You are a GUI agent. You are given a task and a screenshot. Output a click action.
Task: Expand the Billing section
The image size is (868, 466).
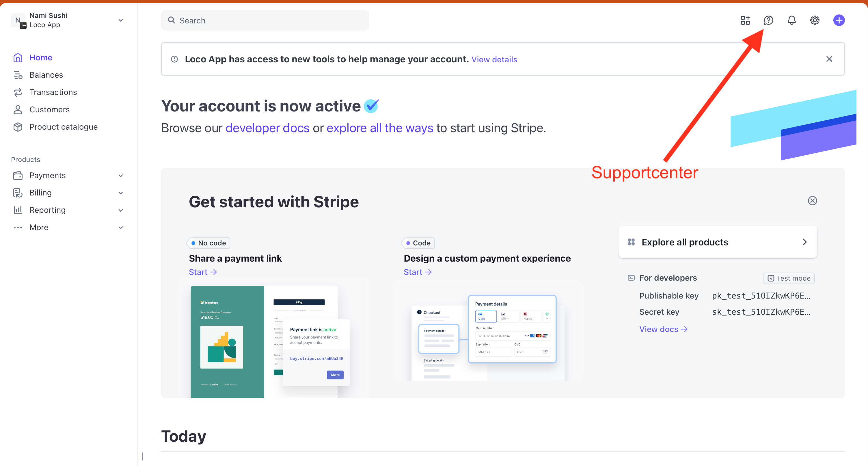[x=67, y=193]
